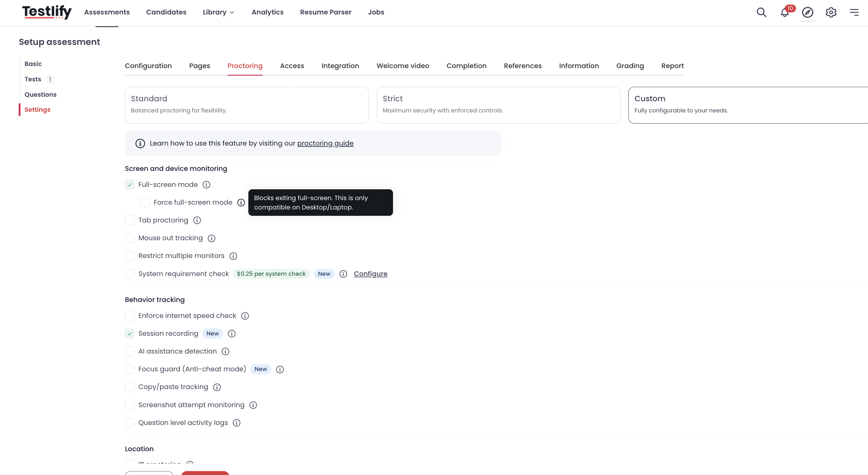This screenshot has height=475, width=868.
Task: Enable Force full-screen mode checkbox
Action: click(x=145, y=203)
